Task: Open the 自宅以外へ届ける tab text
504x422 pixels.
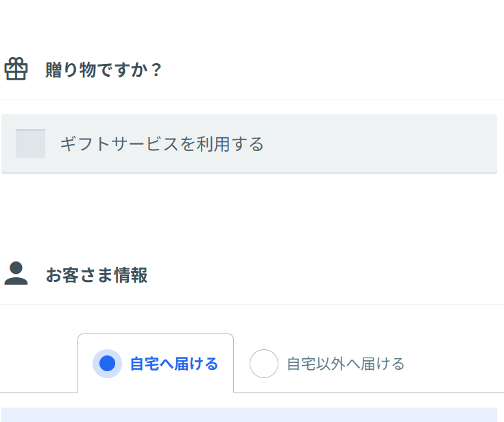Action: point(345,364)
